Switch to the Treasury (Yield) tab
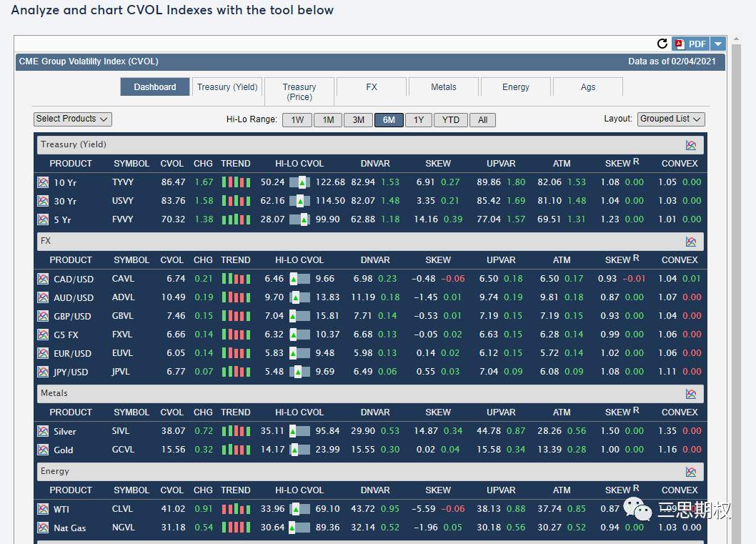 (227, 86)
